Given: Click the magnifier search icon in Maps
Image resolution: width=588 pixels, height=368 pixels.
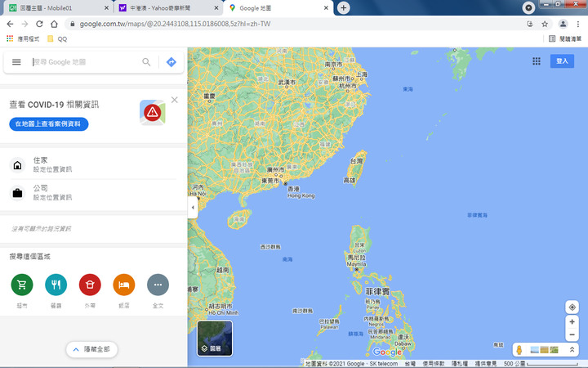Looking at the screenshot, I should click(146, 62).
